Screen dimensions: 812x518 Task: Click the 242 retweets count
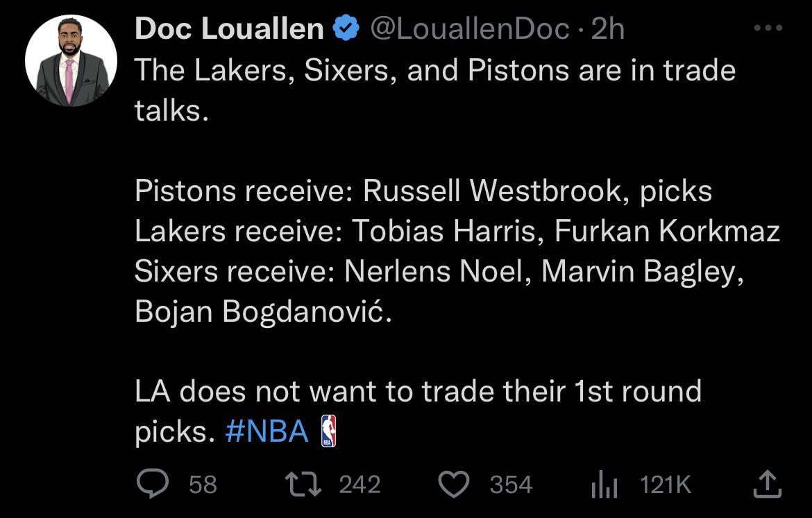pos(360,485)
